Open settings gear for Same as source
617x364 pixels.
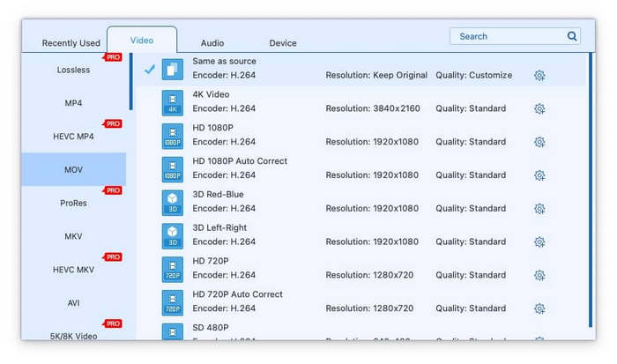539,76
